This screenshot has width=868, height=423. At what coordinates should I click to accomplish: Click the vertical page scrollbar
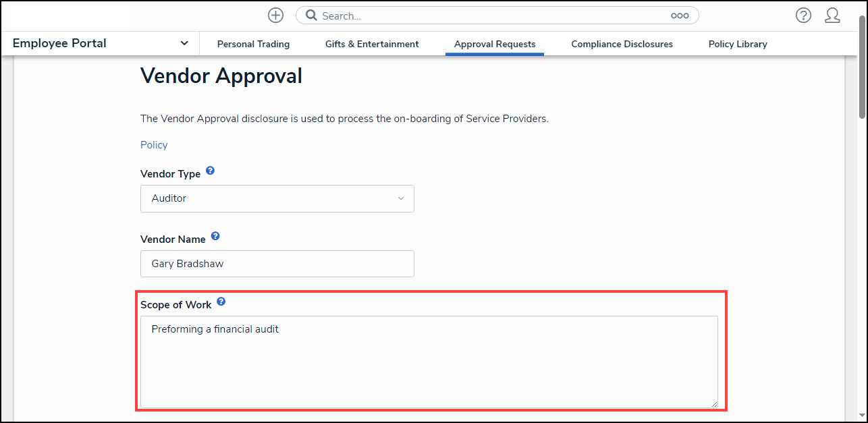coord(862,67)
